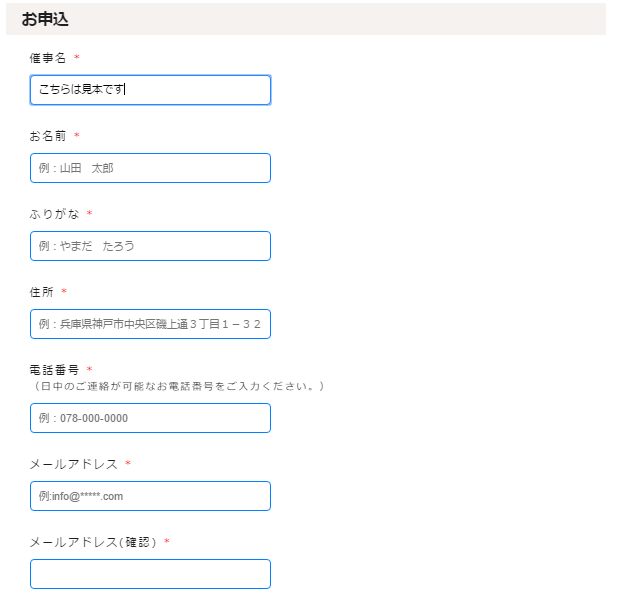Click the 電話番号 field label
622x614 pixels.
(54, 370)
